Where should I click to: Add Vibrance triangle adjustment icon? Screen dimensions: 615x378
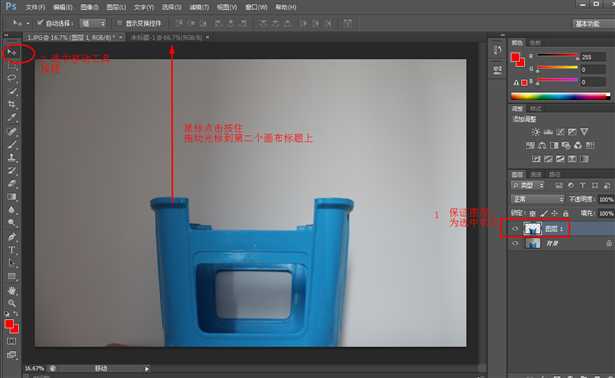pos(584,132)
